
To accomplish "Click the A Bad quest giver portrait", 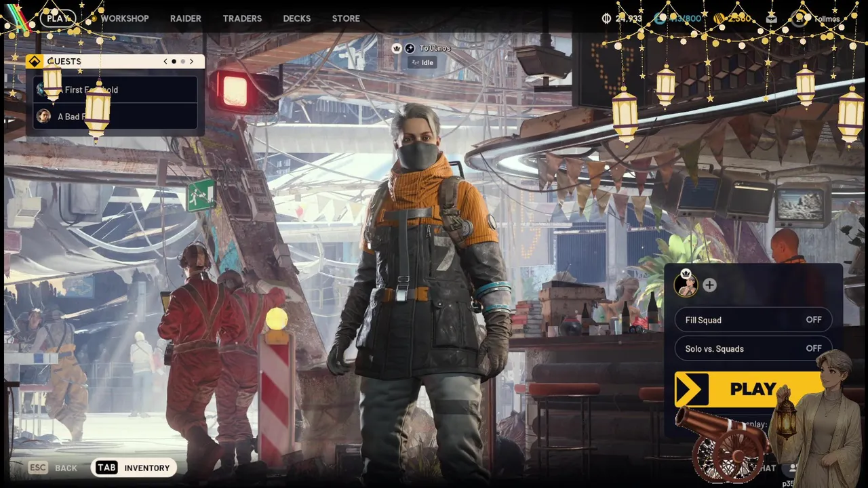I will 43,117.
